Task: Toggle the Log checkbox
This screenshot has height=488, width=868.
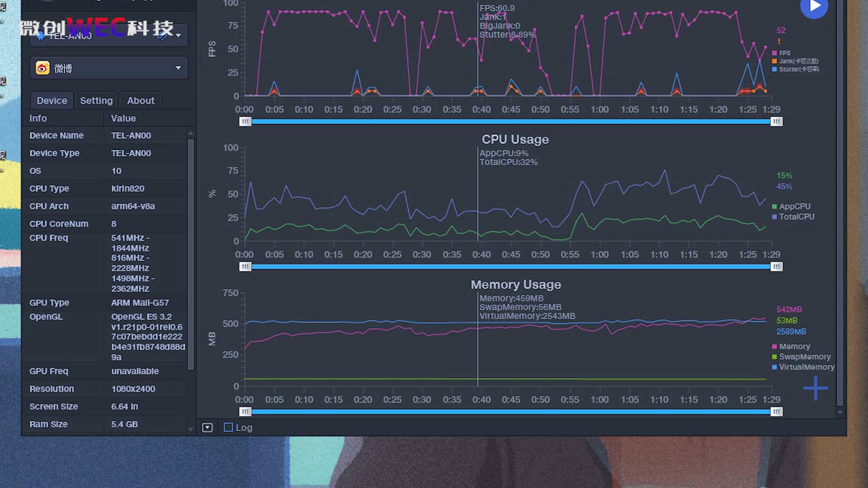Action: [x=228, y=427]
